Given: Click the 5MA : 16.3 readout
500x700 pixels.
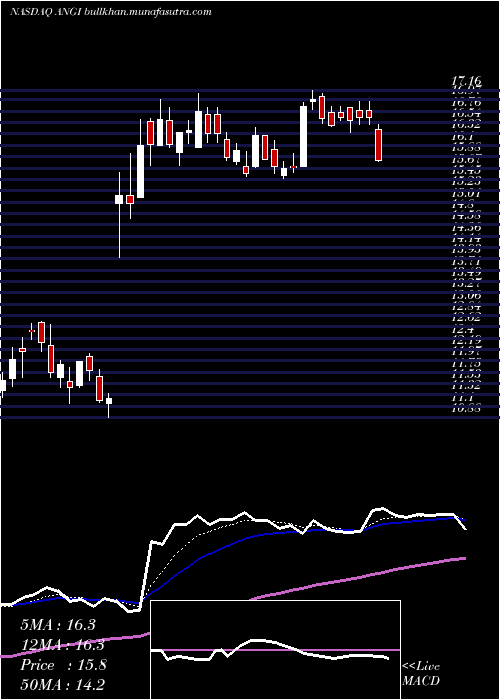Looking at the screenshot, I should coord(58,625).
